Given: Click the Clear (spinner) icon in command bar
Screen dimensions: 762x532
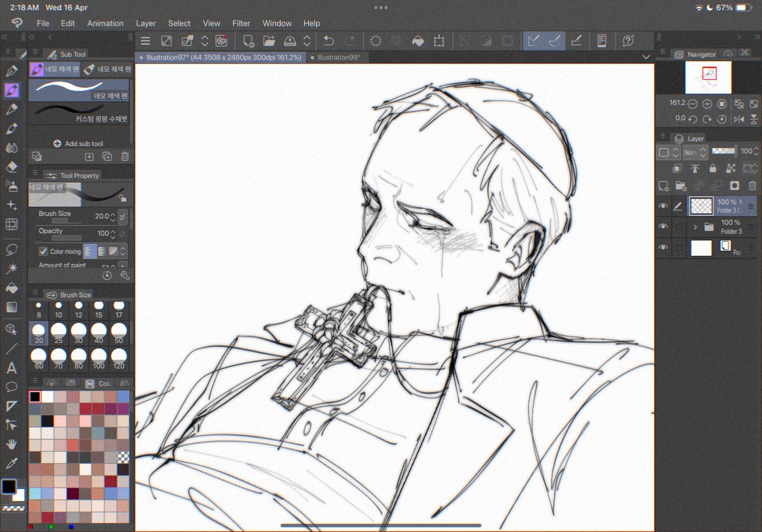Looking at the screenshot, I should coord(375,41).
